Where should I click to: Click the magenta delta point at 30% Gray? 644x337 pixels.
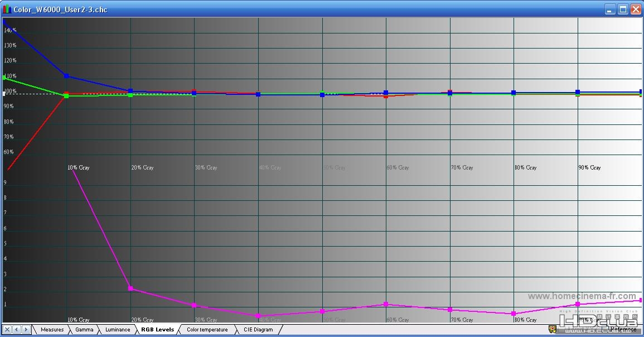194,305
